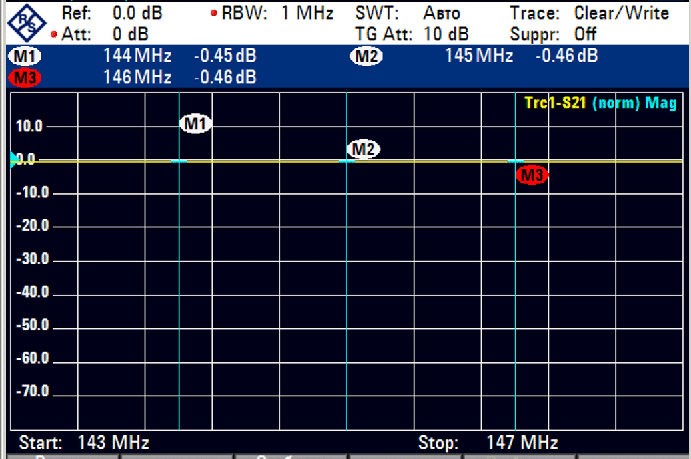Click the Trc1-S21 (norm) Mag trace label

coord(602,103)
